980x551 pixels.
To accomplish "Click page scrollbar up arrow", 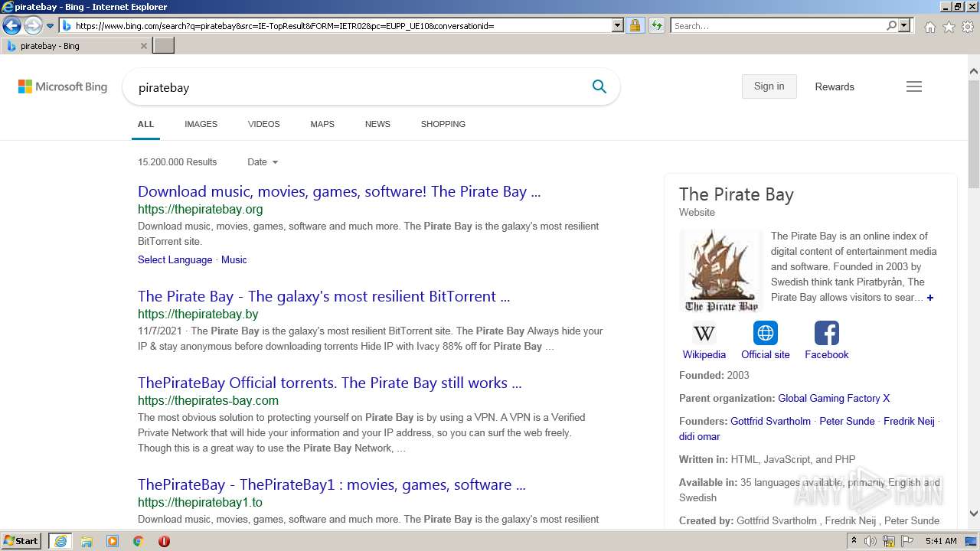I will pos(974,72).
